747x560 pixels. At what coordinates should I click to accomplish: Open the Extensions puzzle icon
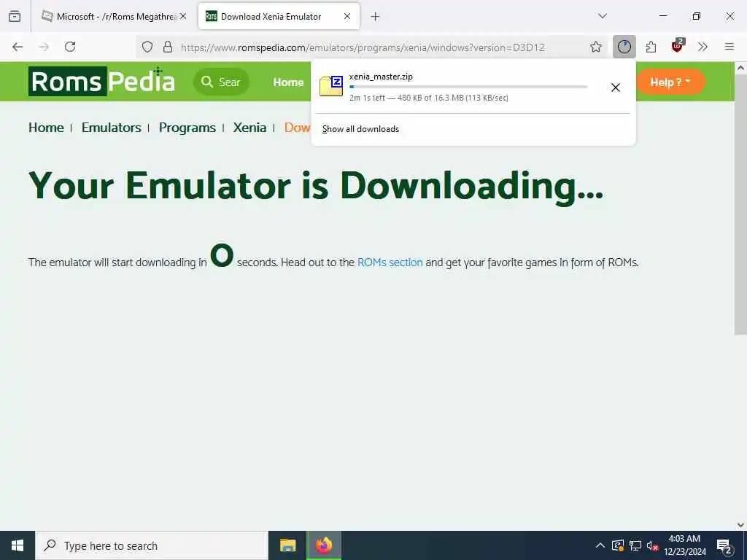[651, 47]
